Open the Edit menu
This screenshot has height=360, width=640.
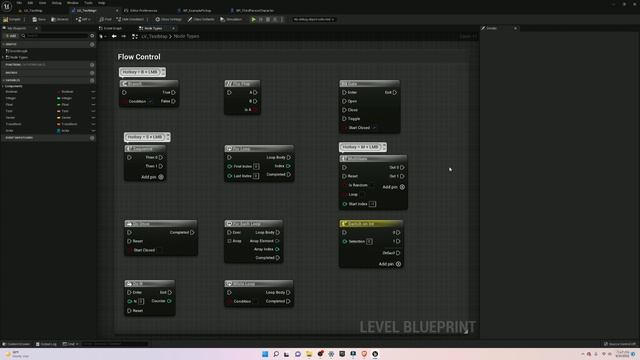[30, 3]
